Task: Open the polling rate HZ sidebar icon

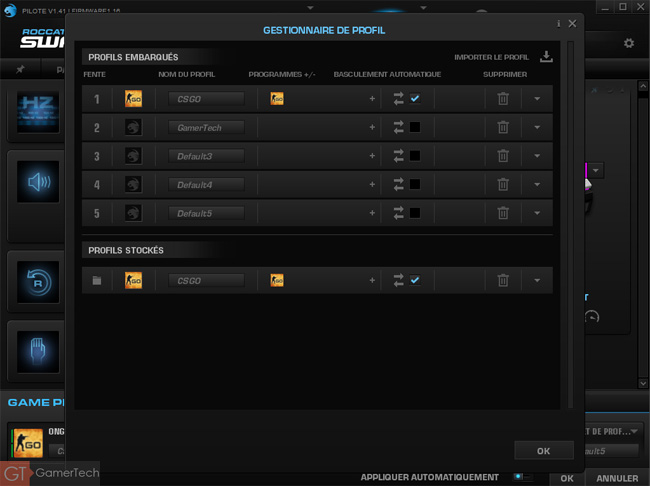Action: [38, 112]
